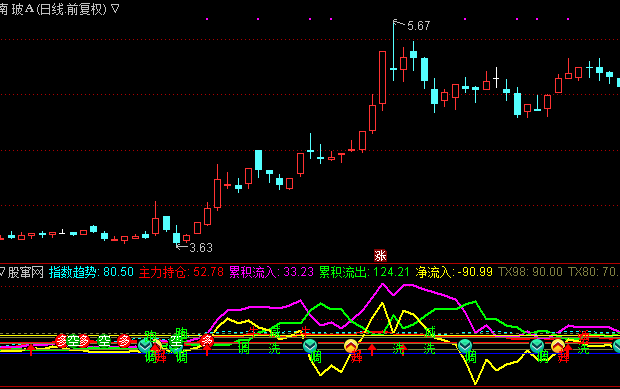Select teal down-chevron just left of rightmost gold signal
Viewport: 620px width, 389px height.
(x=537, y=346)
